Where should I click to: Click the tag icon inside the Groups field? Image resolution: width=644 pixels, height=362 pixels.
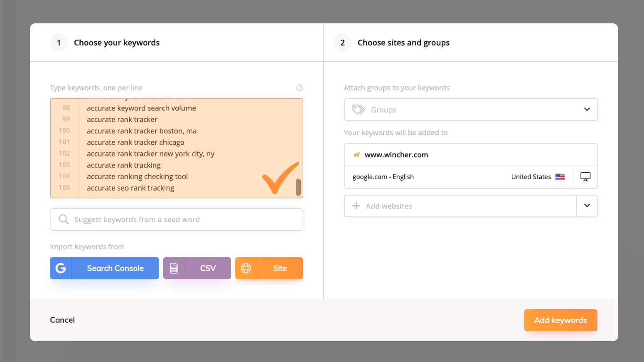point(358,109)
